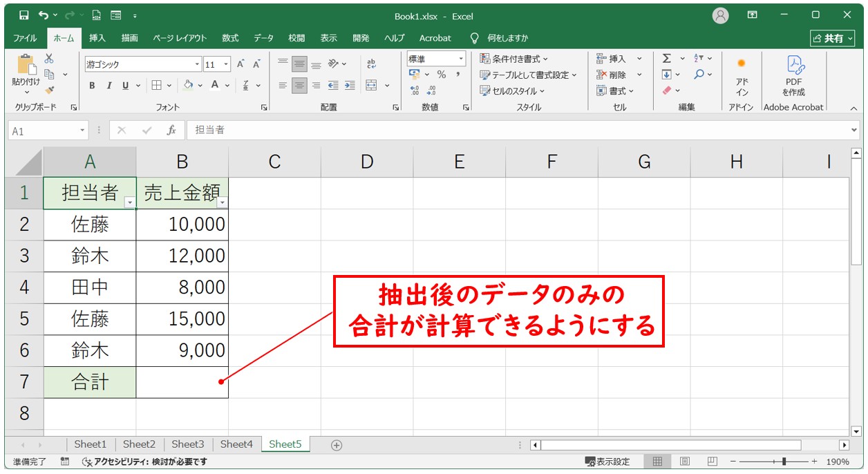The width and height of the screenshot is (868, 474).
Task: Toggle bold formatting
Action: [92, 86]
